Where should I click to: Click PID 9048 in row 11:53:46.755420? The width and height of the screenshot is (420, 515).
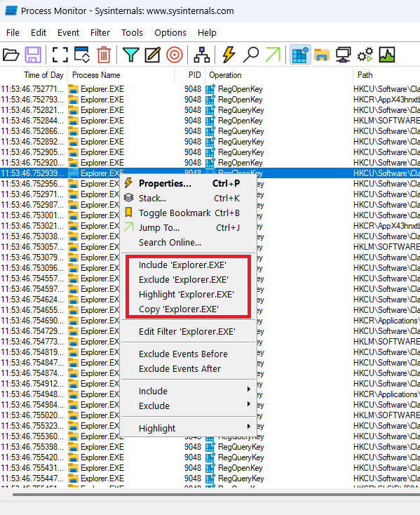point(193,457)
